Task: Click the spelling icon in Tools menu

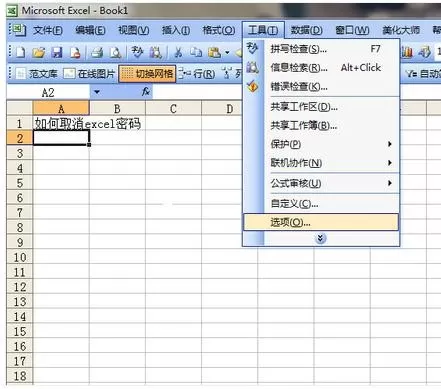Action: point(253,49)
